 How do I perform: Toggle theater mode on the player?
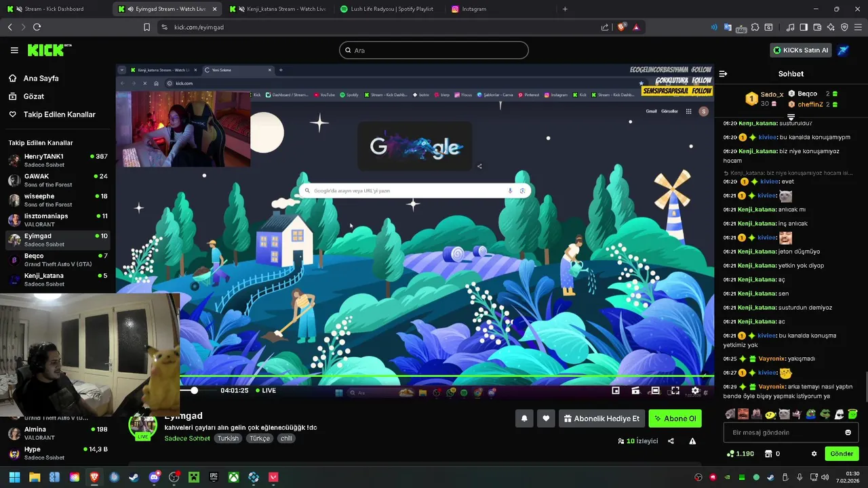click(x=655, y=390)
